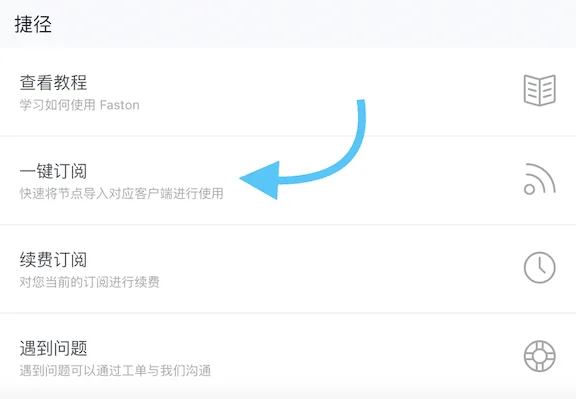Image resolution: width=576 pixels, height=399 pixels.
Task: Click the 捷径 section header title
Action: pos(33,25)
